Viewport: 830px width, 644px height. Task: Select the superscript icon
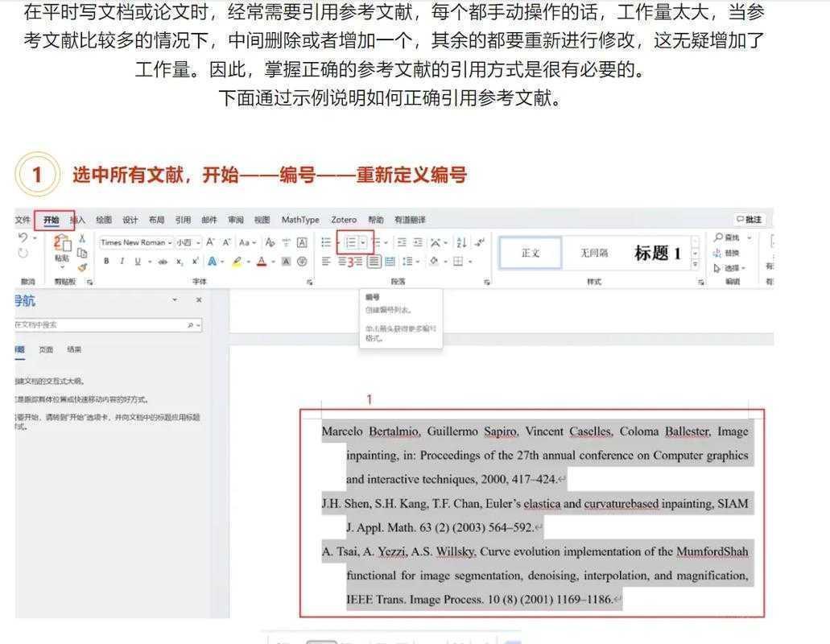(194, 260)
